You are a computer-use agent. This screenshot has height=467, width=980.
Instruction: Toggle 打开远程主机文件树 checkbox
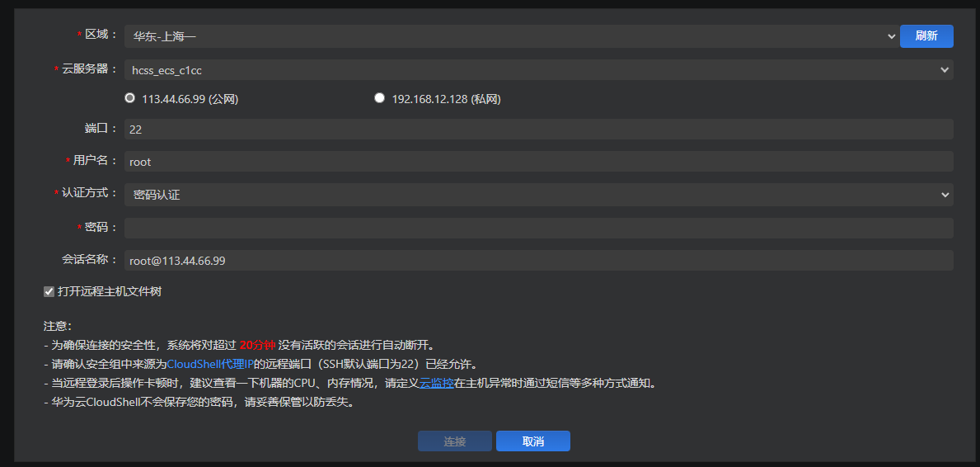click(x=49, y=292)
